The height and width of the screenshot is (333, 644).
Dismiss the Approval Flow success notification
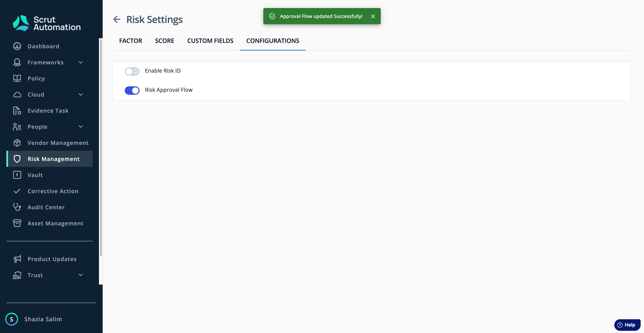[373, 16]
